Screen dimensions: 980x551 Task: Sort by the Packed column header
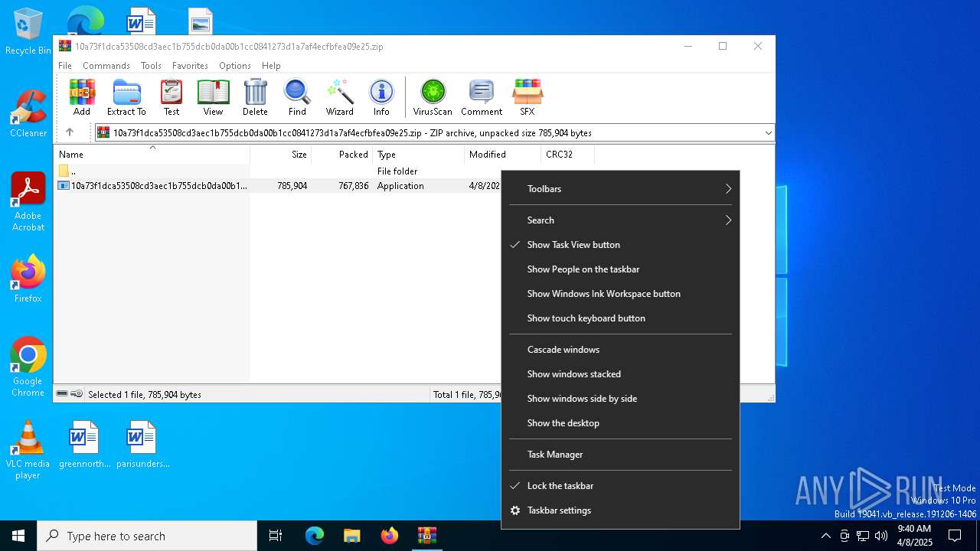pos(342,155)
